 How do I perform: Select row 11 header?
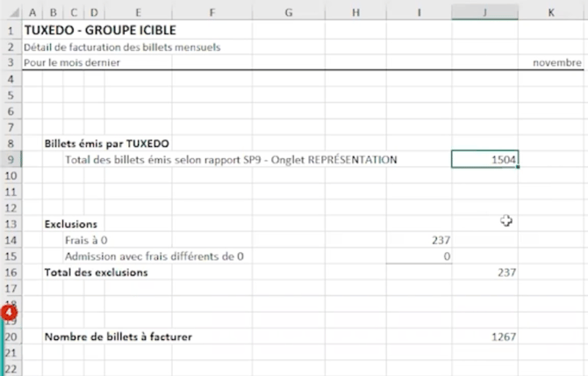(x=11, y=192)
